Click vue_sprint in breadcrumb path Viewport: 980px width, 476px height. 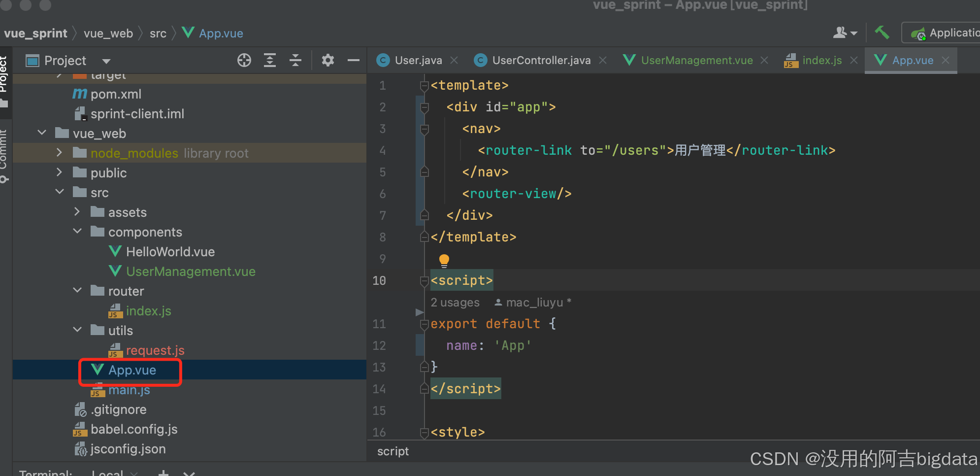35,33
